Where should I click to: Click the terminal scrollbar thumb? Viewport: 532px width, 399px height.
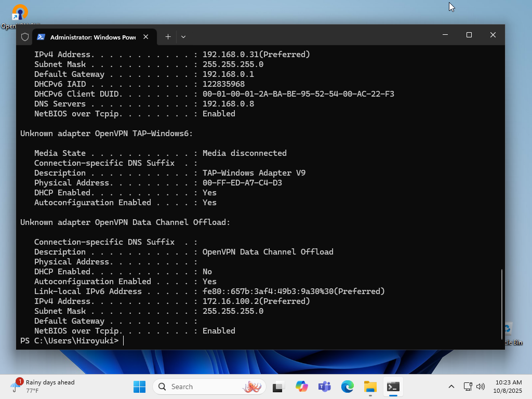502,307
